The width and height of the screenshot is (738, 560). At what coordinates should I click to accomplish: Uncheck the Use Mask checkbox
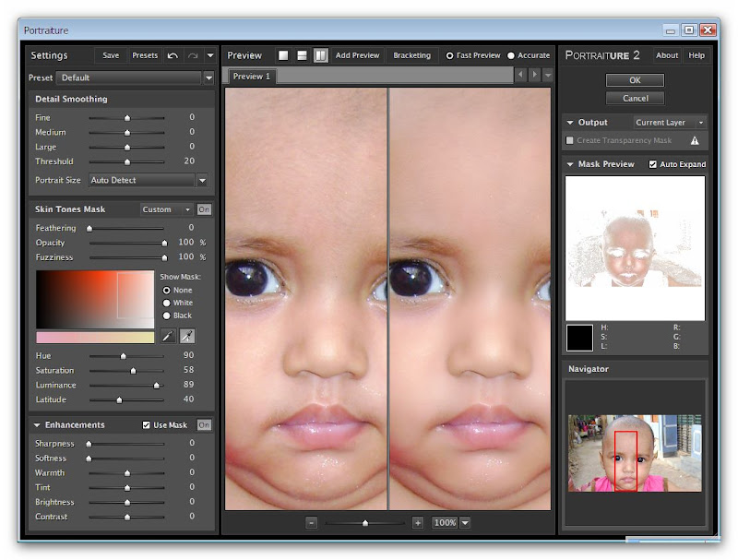(x=147, y=425)
